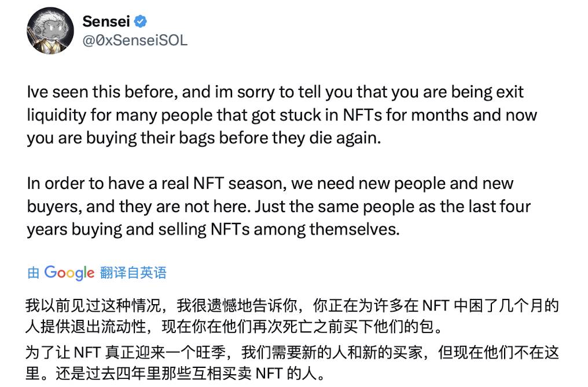Screen dimensions: 588x387
Task: Click the "由" character before Google
Action: click(33, 273)
